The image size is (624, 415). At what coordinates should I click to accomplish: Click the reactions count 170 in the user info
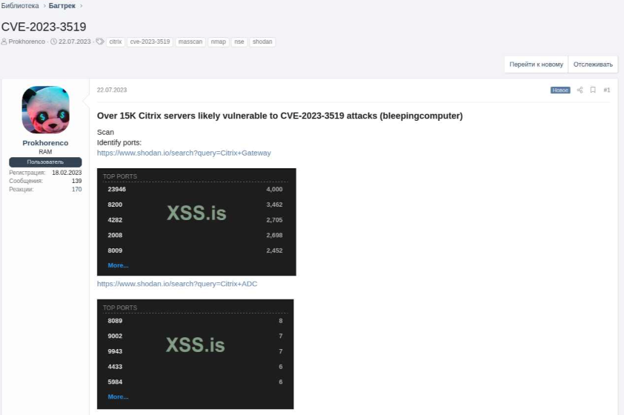tap(77, 189)
